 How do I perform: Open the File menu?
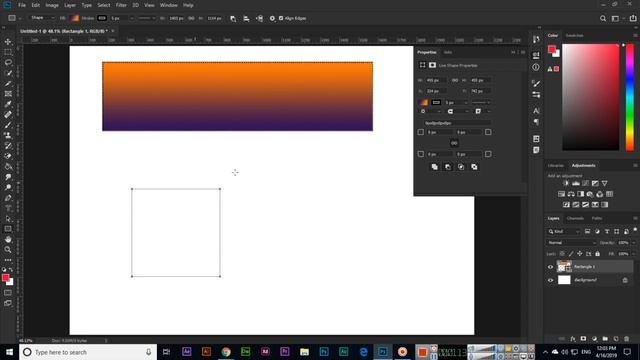coord(22,5)
